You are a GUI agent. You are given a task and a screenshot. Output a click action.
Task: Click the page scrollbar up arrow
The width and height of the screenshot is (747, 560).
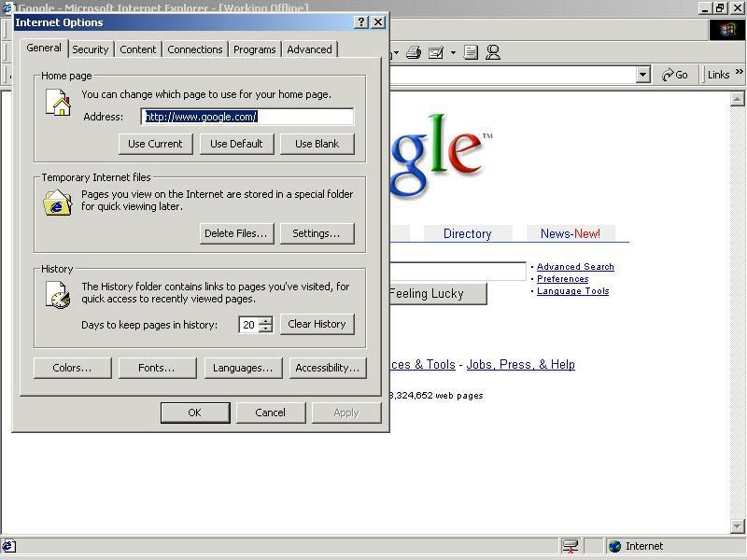click(737, 99)
